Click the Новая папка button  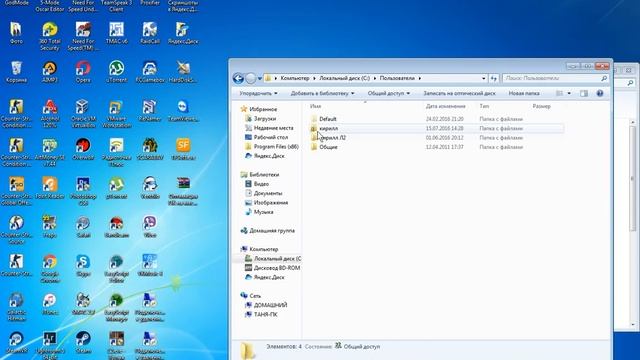pos(524,93)
